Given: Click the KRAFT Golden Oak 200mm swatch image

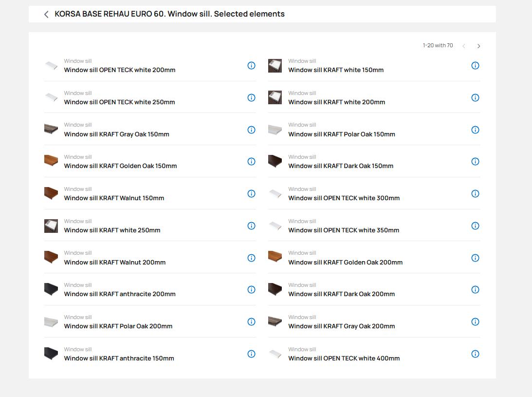Looking at the screenshot, I should [x=275, y=257].
